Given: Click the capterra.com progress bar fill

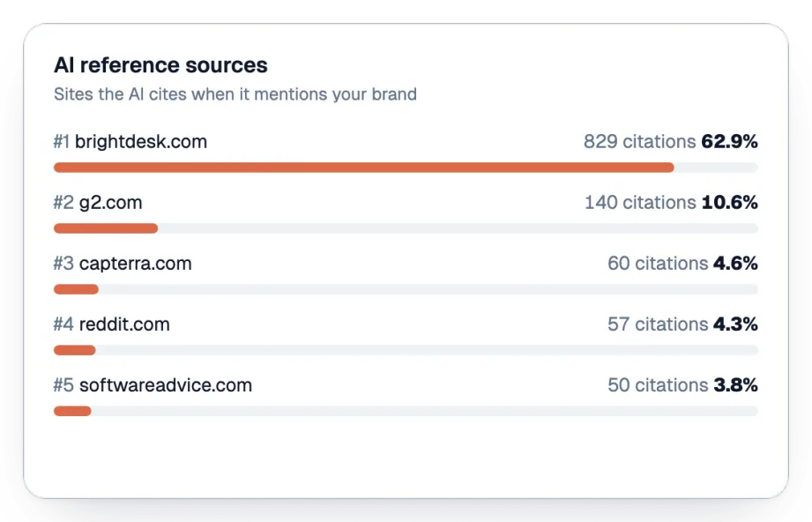Looking at the screenshot, I should 76,289.
